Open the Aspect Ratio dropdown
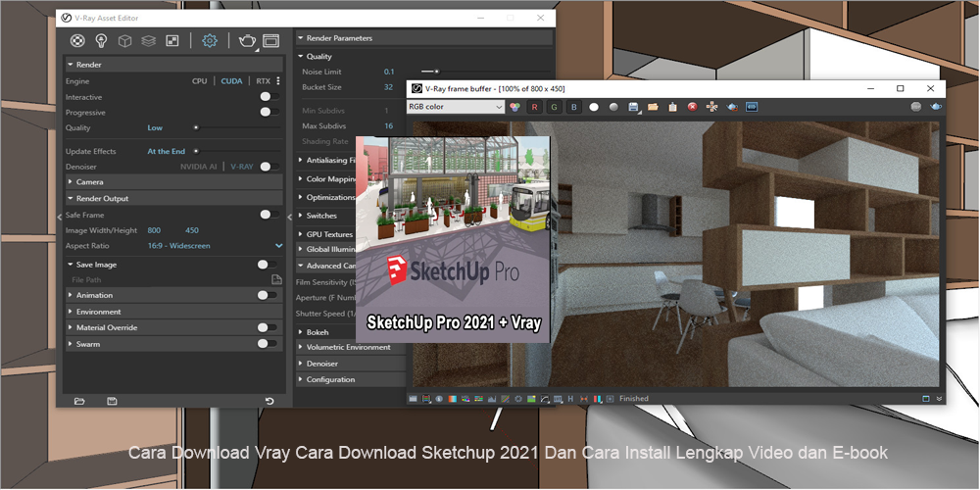This screenshot has height=490, width=980. (x=216, y=246)
